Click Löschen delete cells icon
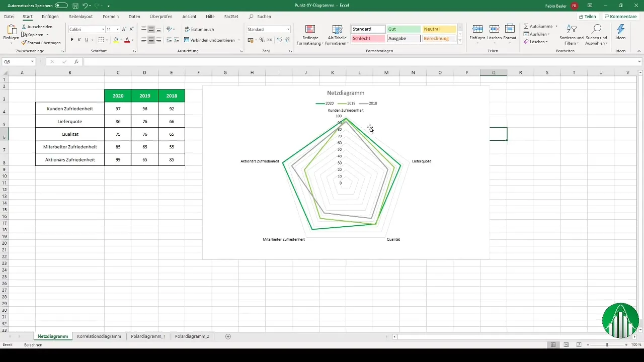This screenshot has height=362, width=644. (494, 29)
